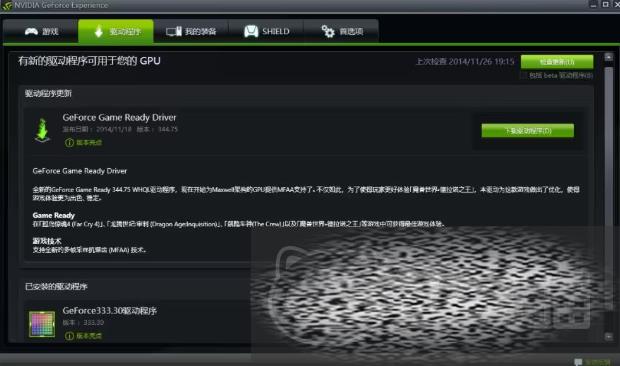Switch to the 驱动程序 tab
Screen dimensions: 620x366
tap(116, 31)
